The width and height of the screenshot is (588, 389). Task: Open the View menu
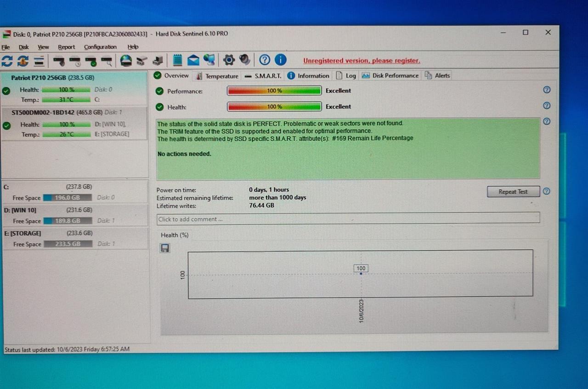[43, 47]
